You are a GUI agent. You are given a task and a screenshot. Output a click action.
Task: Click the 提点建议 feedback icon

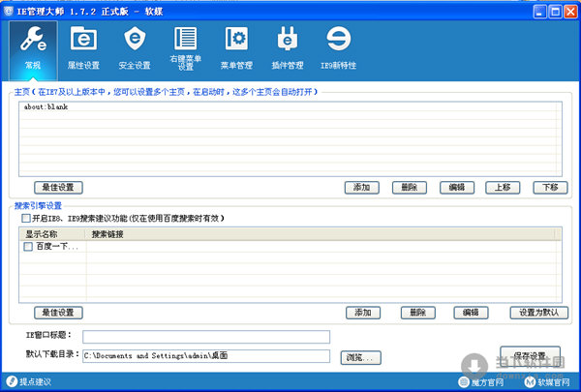(11, 381)
